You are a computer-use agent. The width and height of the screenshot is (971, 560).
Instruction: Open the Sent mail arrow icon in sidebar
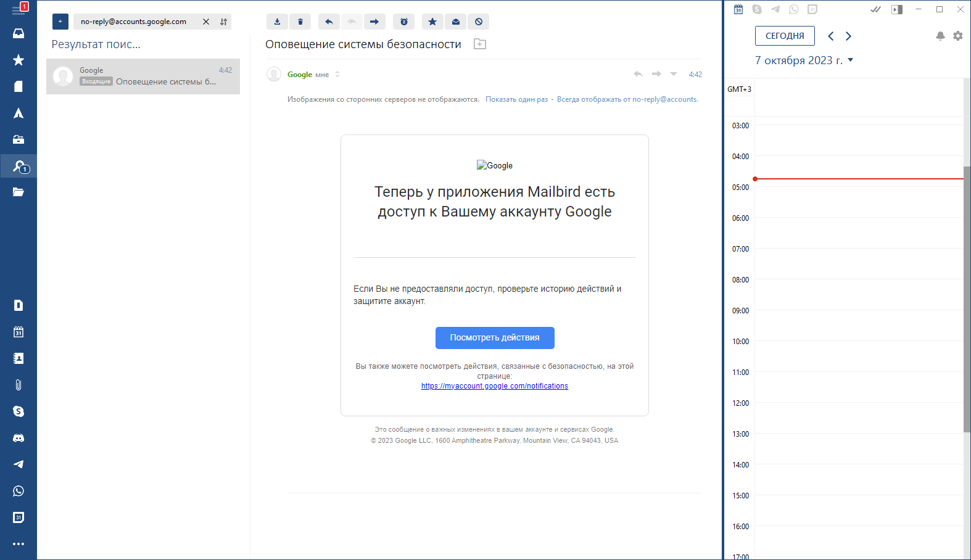click(x=19, y=113)
